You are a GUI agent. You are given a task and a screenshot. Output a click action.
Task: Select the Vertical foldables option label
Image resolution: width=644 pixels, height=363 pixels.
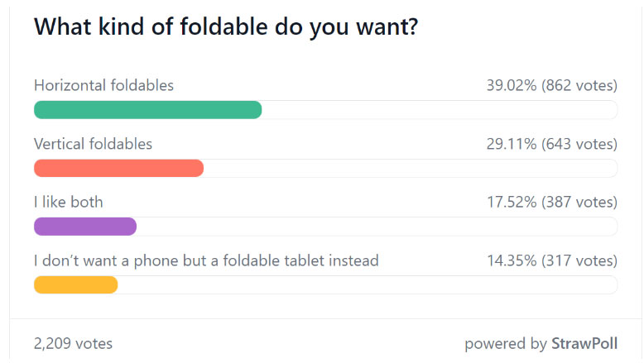(x=93, y=143)
